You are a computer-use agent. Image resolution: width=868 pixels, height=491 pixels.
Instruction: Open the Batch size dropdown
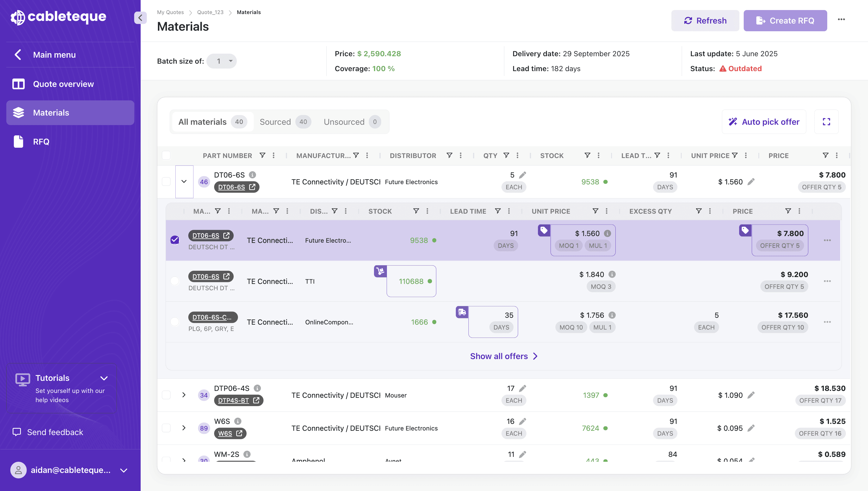pyautogui.click(x=222, y=61)
